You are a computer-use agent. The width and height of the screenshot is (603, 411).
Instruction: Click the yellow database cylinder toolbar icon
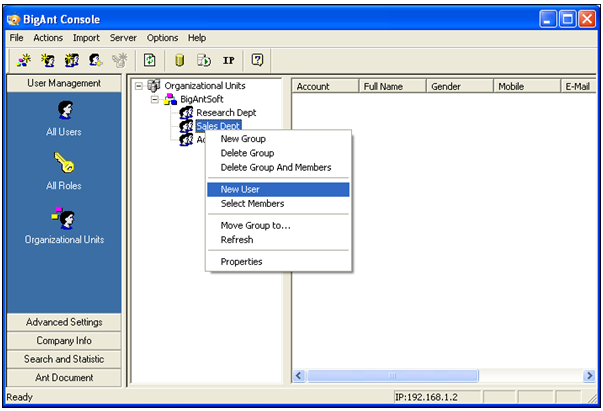click(179, 60)
